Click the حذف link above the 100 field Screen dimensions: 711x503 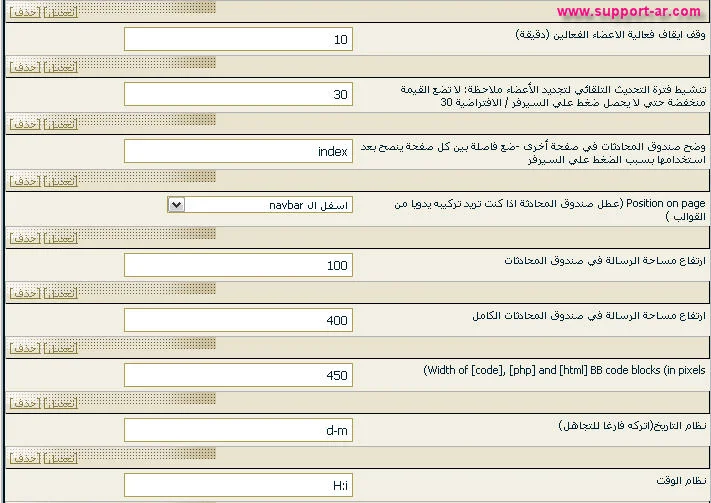coord(25,237)
